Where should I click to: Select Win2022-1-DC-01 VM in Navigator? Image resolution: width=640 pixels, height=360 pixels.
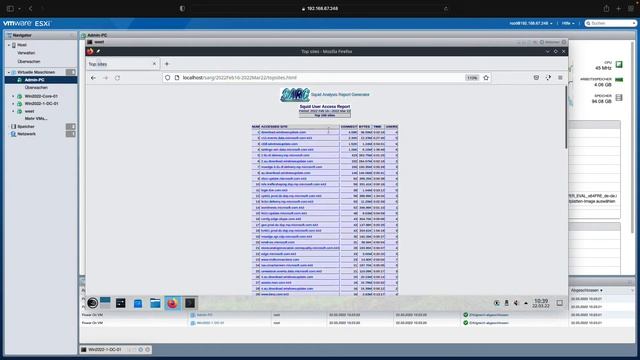click(41, 104)
